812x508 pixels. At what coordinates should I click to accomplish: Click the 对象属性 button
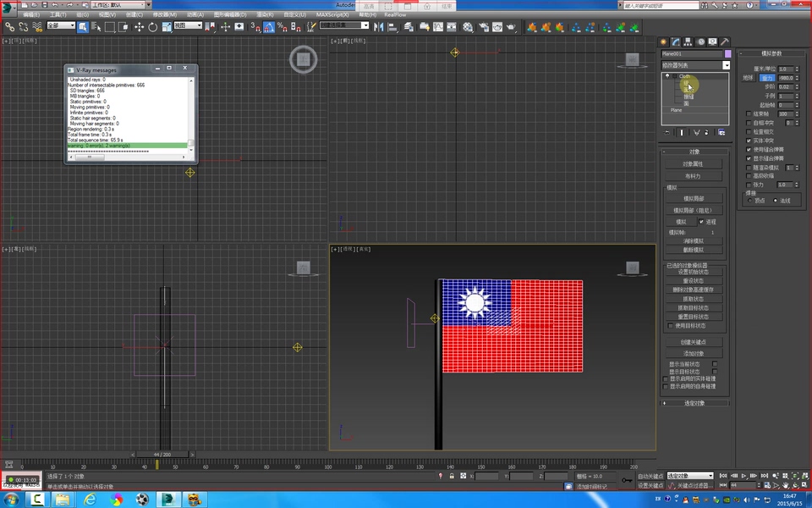[x=694, y=163]
